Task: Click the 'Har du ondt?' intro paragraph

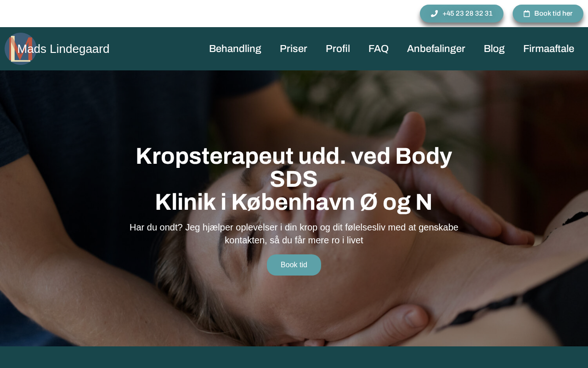Action: click(294, 234)
